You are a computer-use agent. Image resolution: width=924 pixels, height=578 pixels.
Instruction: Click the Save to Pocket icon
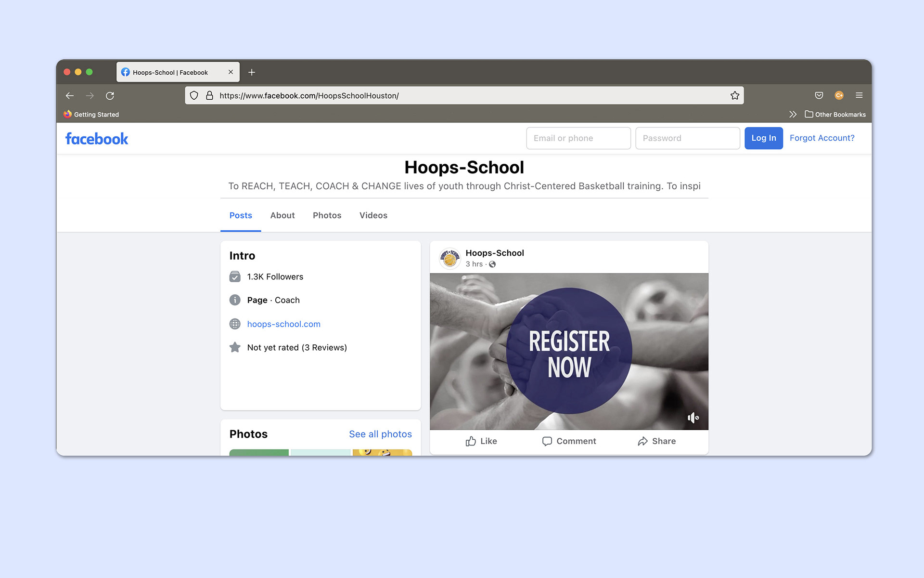click(819, 95)
